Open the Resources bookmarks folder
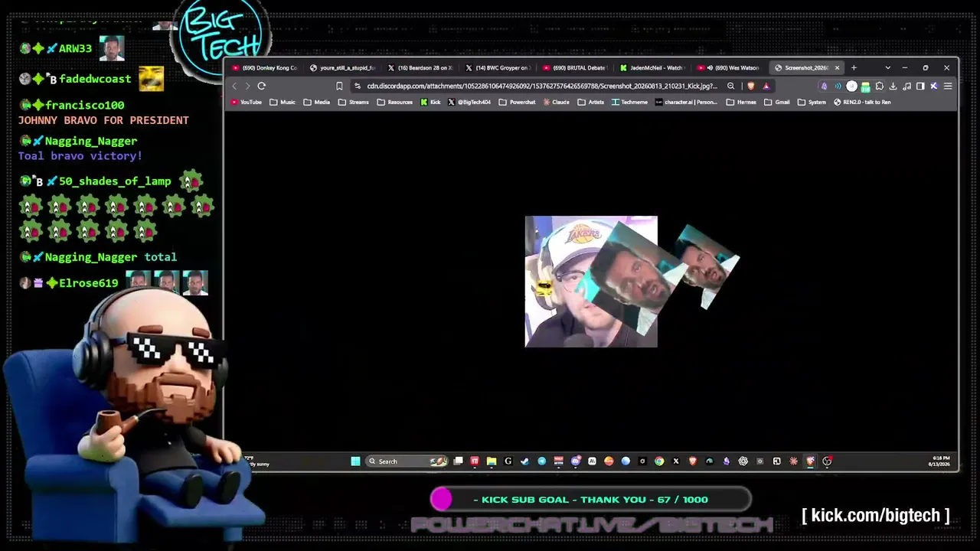980x551 pixels. 395,103
